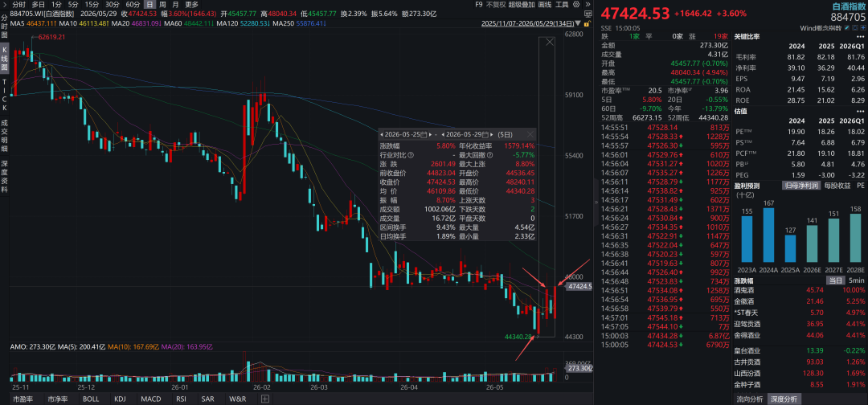This screenshot has height=405, width=868.
Task: Open the 更多 period options
Action: coord(191,5)
